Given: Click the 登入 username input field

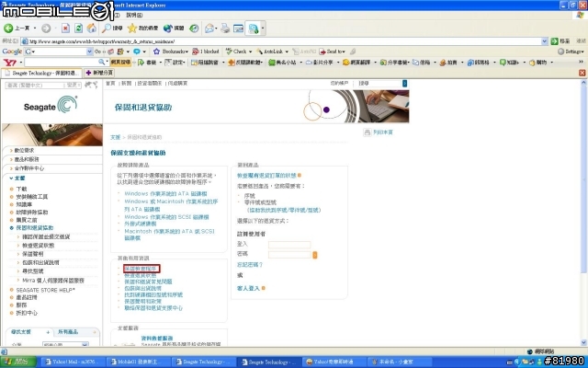Looking at the screenshot, I should tap(289, 245).
